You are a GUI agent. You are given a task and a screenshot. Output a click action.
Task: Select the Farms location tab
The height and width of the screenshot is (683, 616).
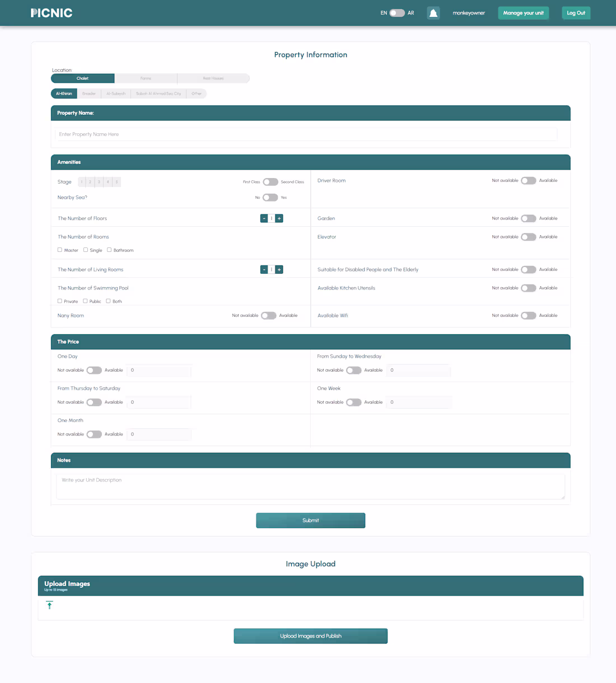coord(146,78)
